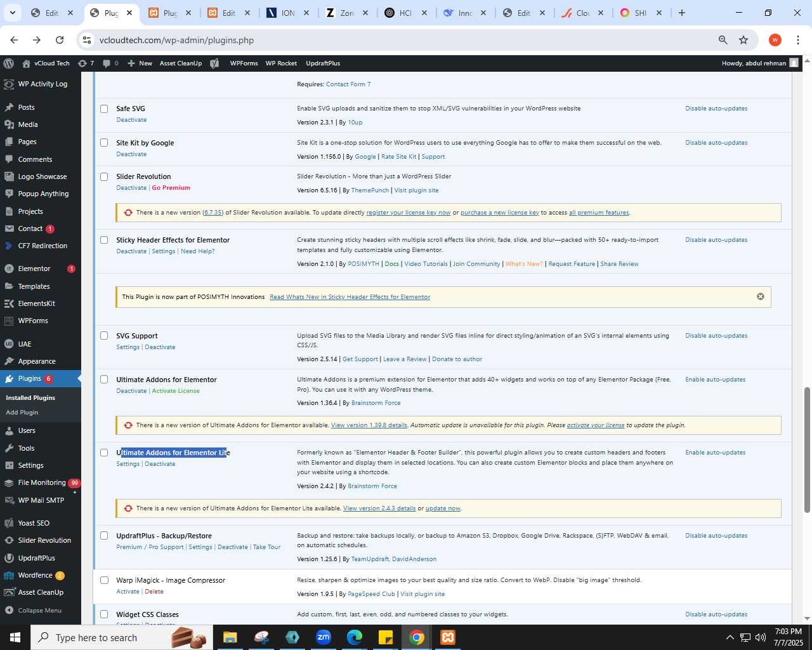The image size is (812, 650).
Task: Open WP Rocket admin bar menu
Action: point(281,63)
